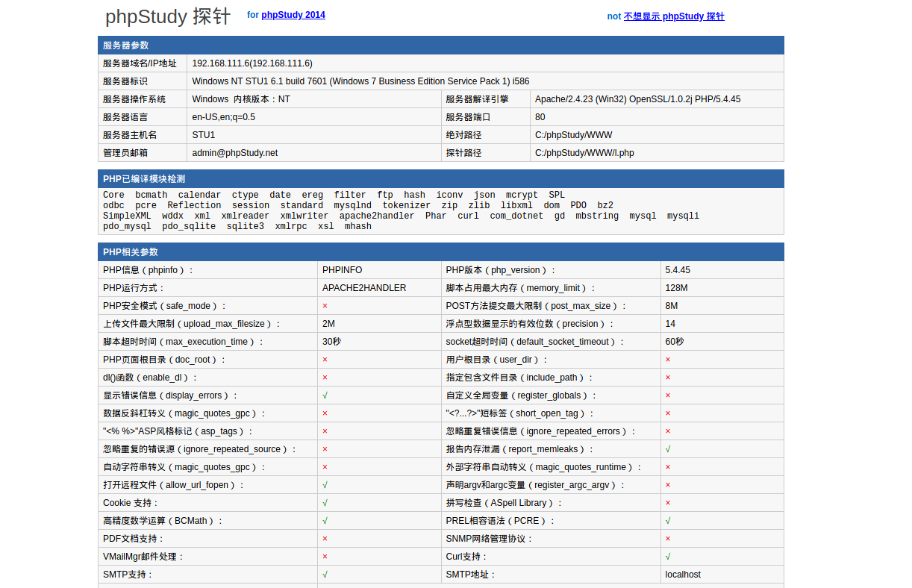
Task: Click the register_globals red cross
Action: 668,395
